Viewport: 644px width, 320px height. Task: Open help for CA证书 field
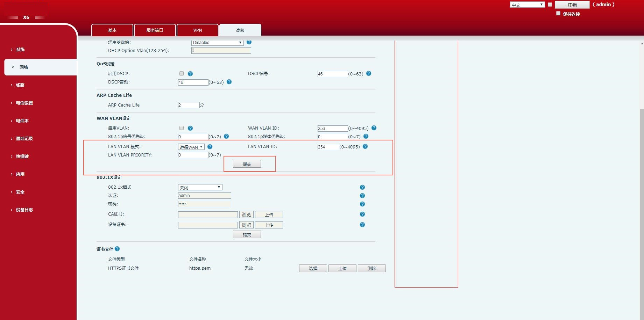pyautogui.click(x=362, y=214)
